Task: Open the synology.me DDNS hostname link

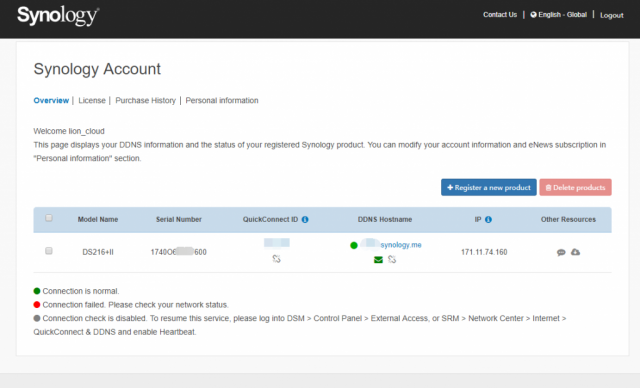Action: [401, 245]
